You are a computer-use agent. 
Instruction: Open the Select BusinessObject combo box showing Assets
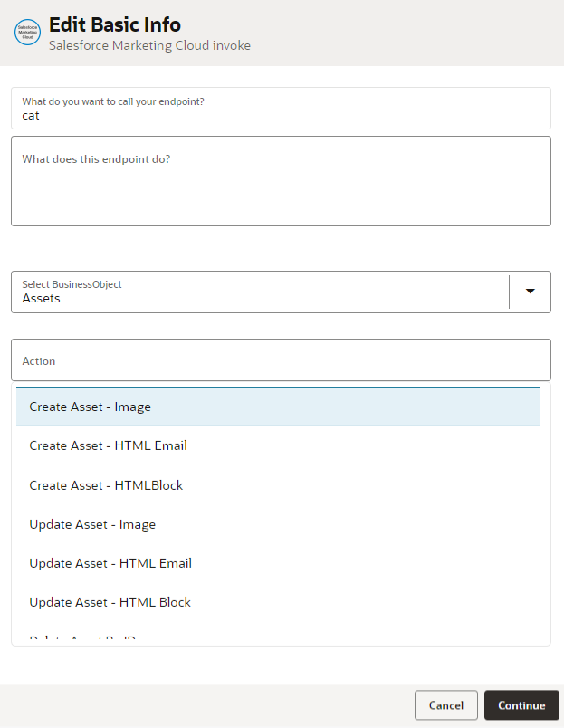click(263, 292)
